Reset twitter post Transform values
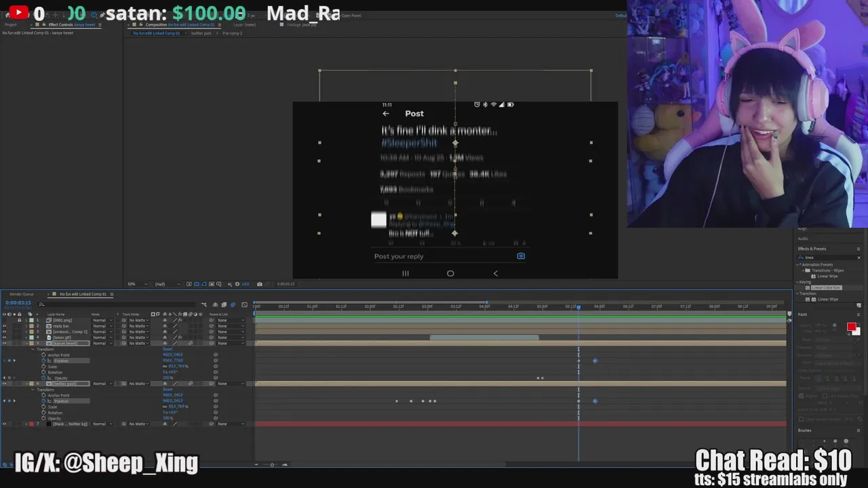 (167, 390)
